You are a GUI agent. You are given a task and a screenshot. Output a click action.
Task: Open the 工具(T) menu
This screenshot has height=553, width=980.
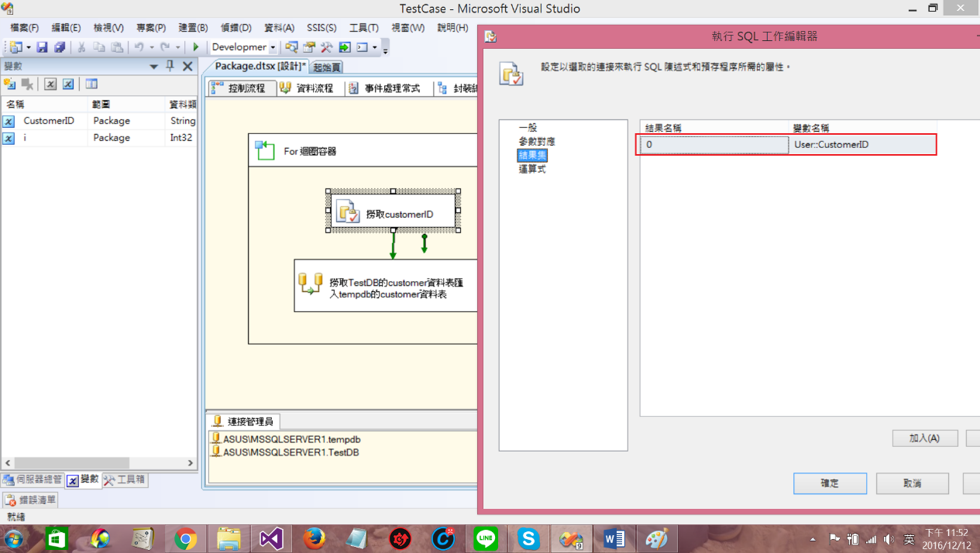[x=364, y=27]
